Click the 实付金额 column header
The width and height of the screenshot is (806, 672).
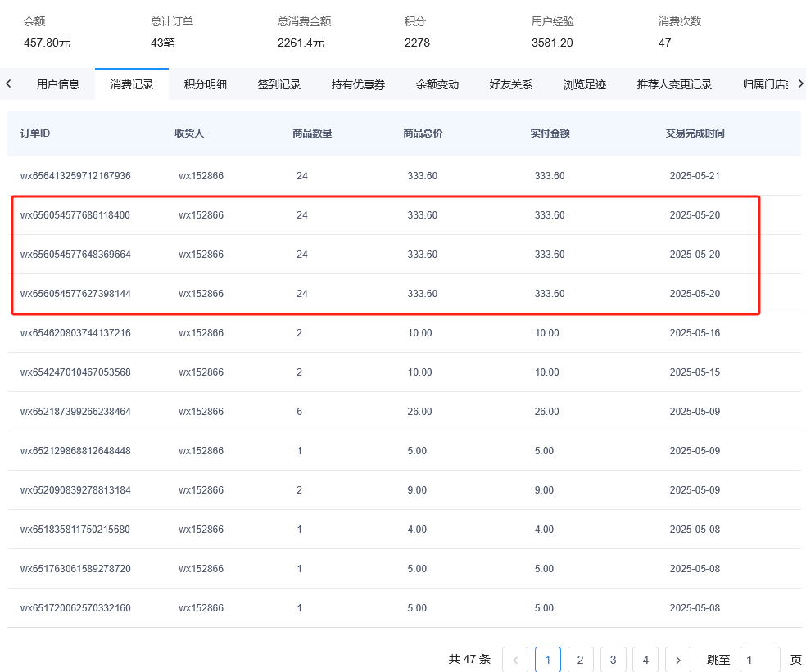tap(550, 133)
